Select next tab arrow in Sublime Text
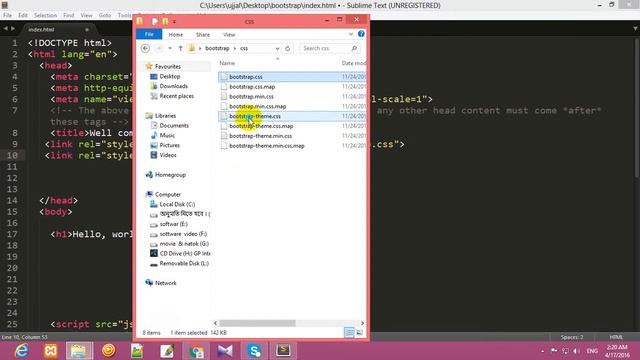The height and width of the screenshot is (360, 640). tap(13, 29)
